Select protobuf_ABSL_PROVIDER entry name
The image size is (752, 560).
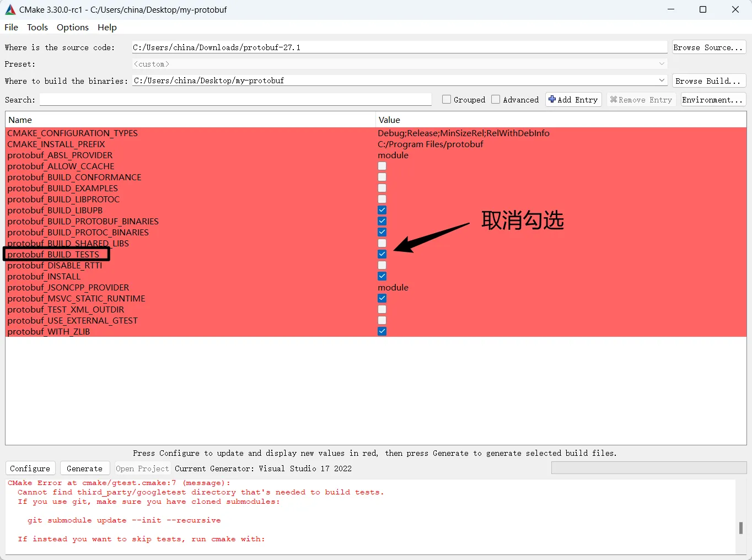tap(60, 155)
